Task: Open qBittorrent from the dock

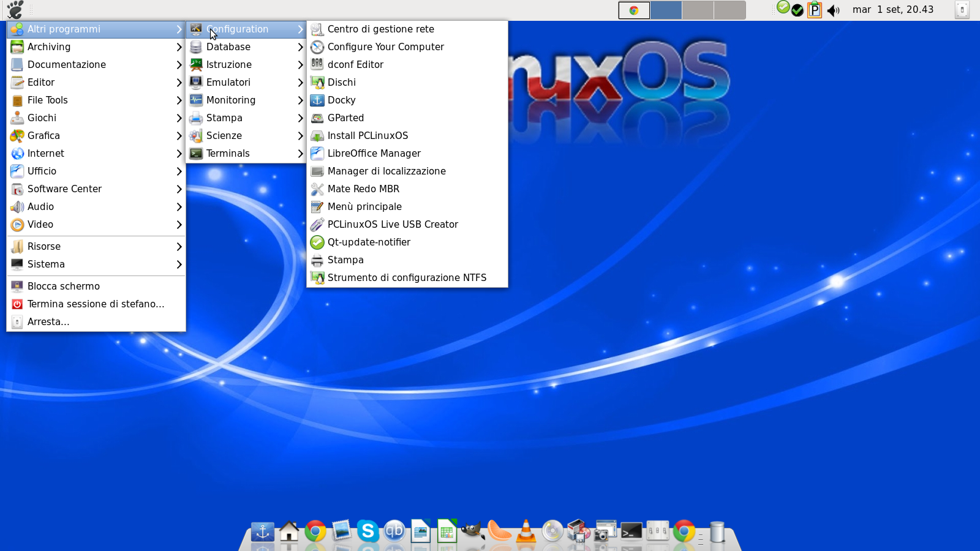Action: coord(394,531)
